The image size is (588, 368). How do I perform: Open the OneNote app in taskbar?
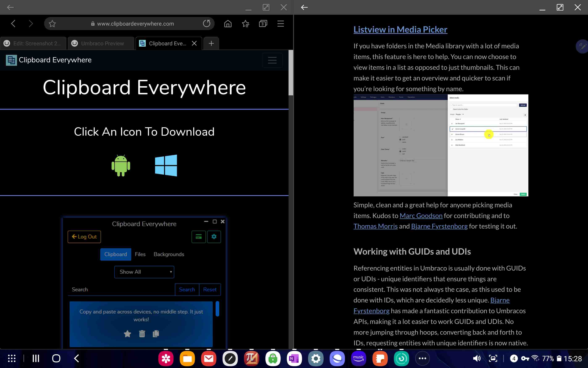[x=294, y=358]
